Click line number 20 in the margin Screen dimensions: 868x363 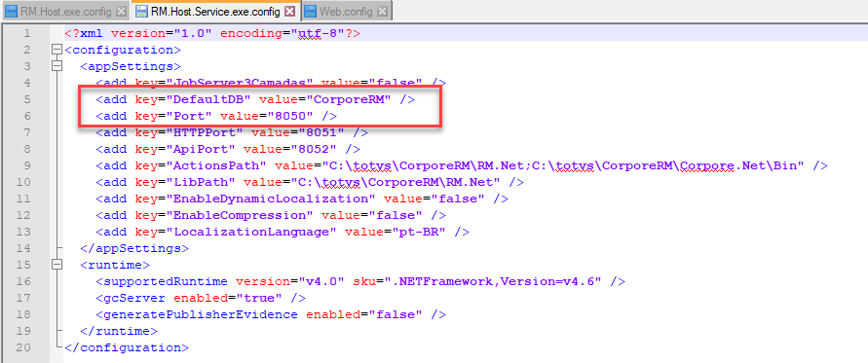pyautogui.click(x=23, y=348)
